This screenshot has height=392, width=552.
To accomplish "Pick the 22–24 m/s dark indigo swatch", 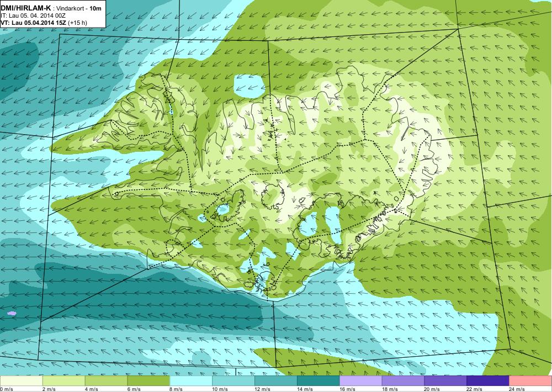I will [488, 381].
